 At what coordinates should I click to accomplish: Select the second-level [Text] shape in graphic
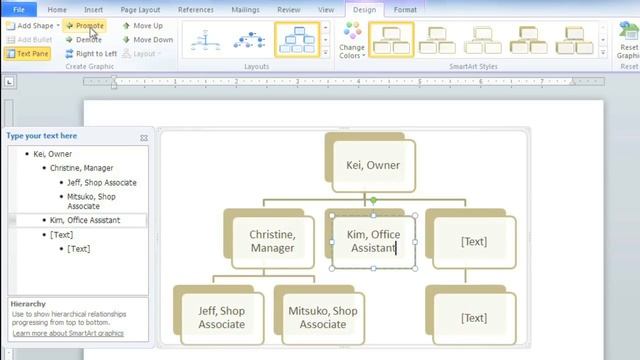click(x=474, y=241)
